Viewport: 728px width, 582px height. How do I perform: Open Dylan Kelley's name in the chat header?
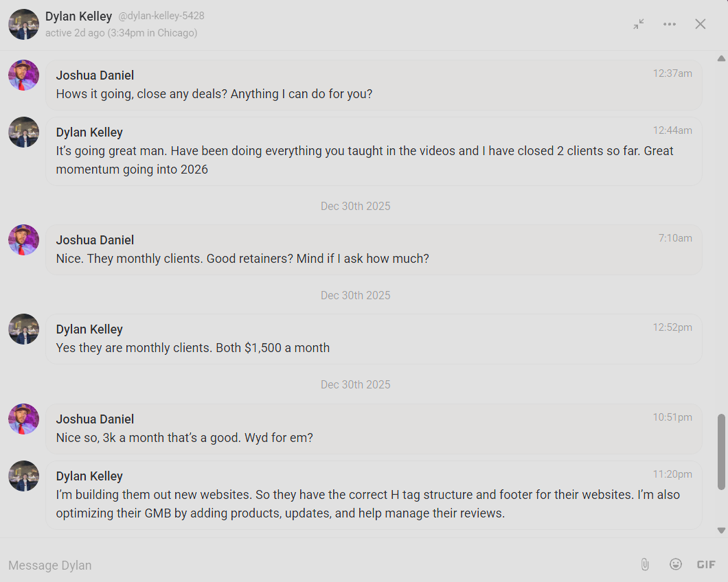78,16
